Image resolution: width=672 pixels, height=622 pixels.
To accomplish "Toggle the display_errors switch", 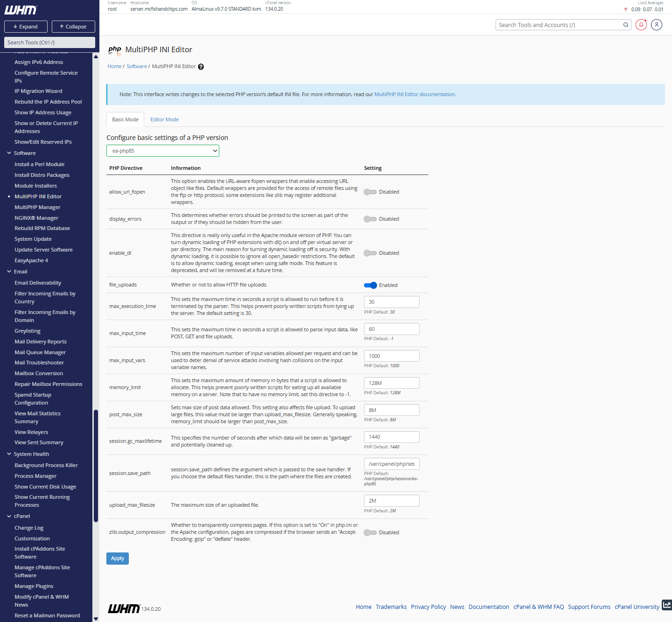I will [x=370, y=219].
